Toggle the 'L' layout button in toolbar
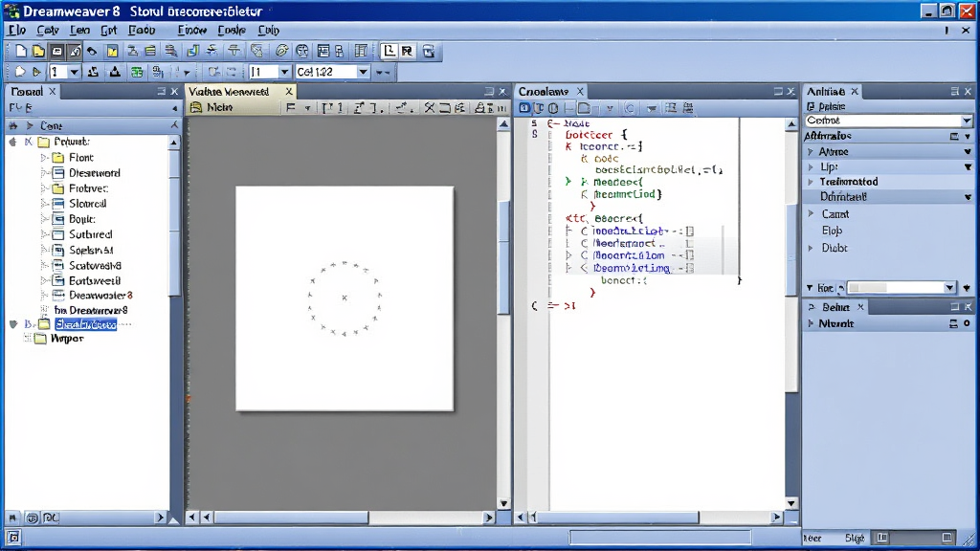The width and height of the screenshot is (980, 551). pos(389,52)
